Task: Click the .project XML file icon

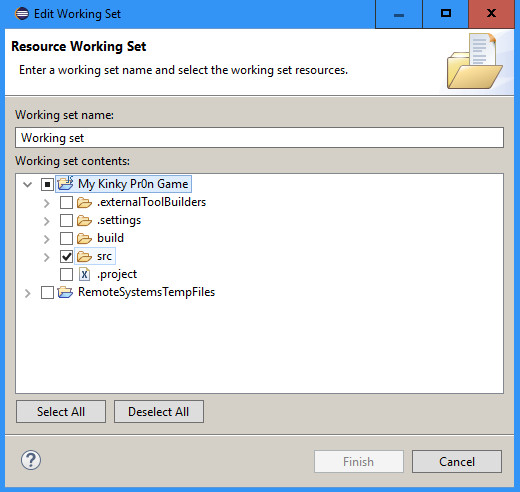Action: pyautogui.click(x=84, y=274)
